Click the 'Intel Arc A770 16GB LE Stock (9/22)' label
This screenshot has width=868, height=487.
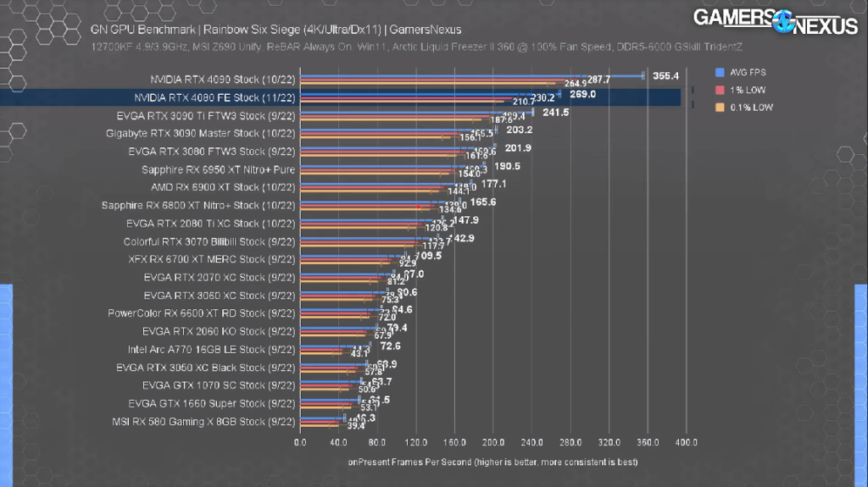coord(211,351)
